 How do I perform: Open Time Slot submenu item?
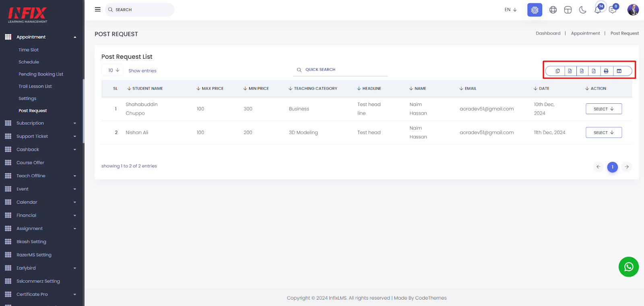pyautogui.click(x=29, y=50)
